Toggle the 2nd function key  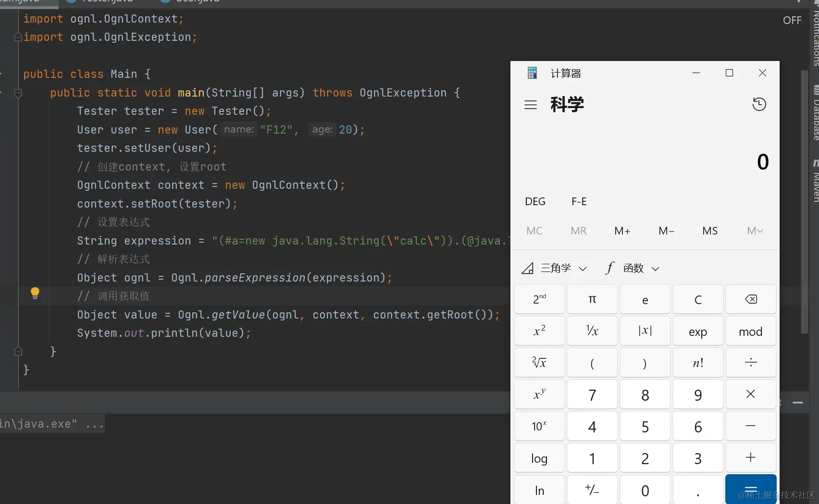[x=539, y=299]
